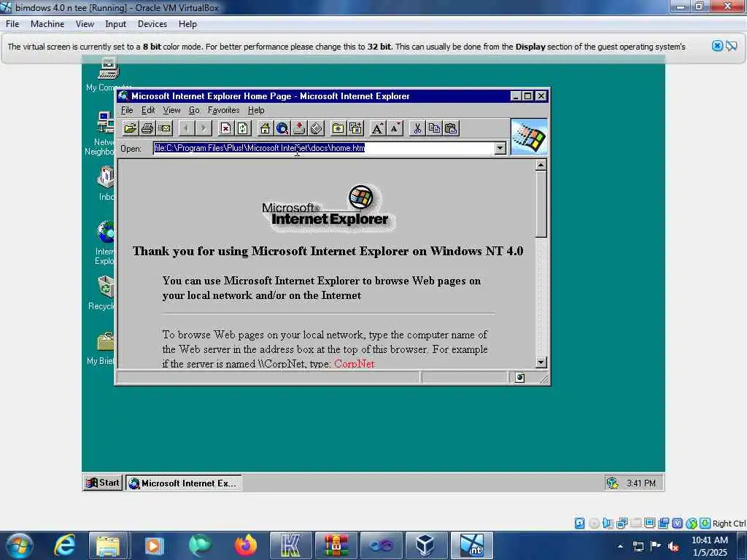Click VirtualBox hard disk activity indicator
The image size is (747, 560).
579,524
